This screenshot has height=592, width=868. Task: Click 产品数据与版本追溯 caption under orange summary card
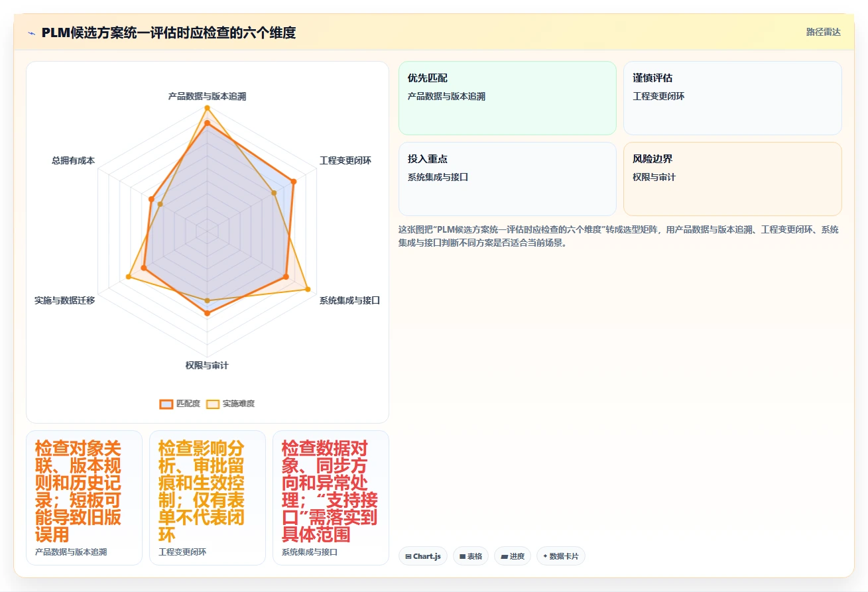[71, 552]
